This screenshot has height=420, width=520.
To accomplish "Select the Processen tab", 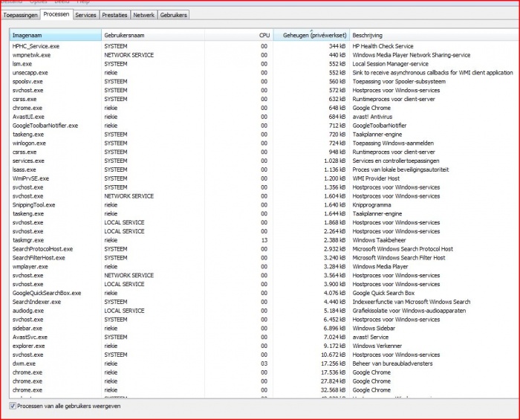I will pos(56,14).
